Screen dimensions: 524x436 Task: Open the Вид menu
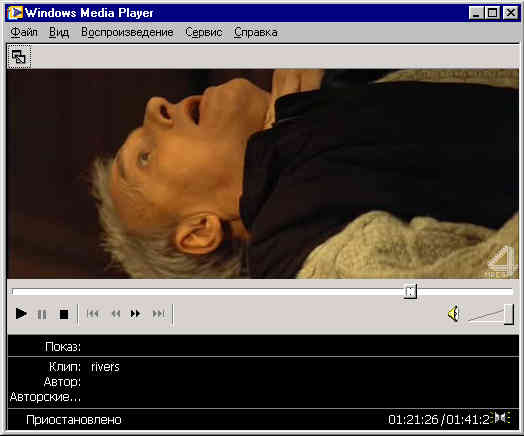pos(59,32)
